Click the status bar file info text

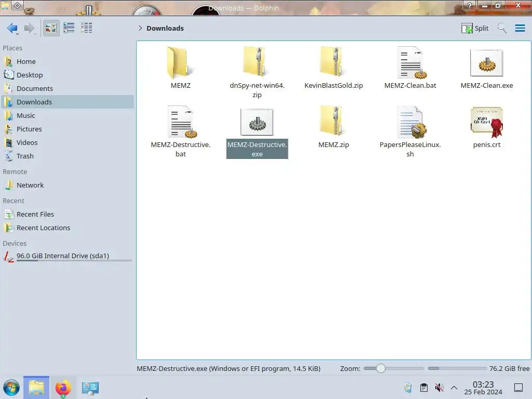point(229,368)
